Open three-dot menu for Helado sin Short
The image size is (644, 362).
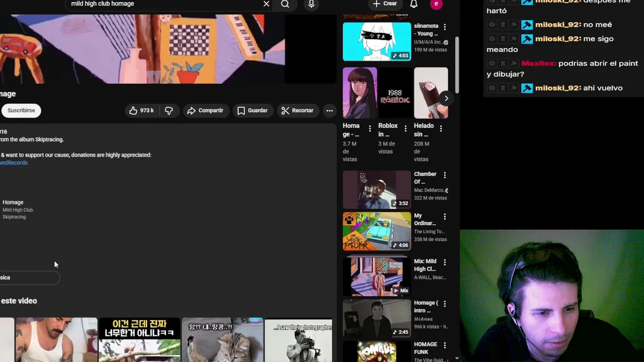point(441,129)
